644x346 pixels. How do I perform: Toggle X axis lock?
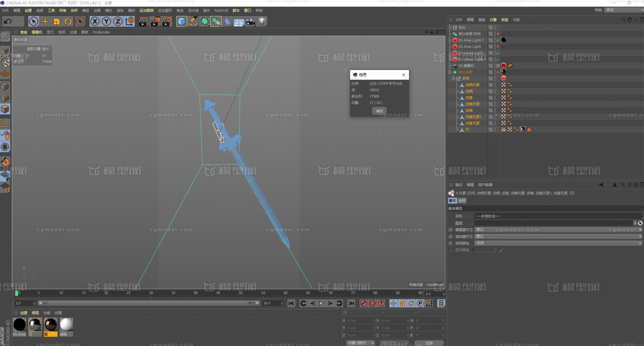click(95, 21)
